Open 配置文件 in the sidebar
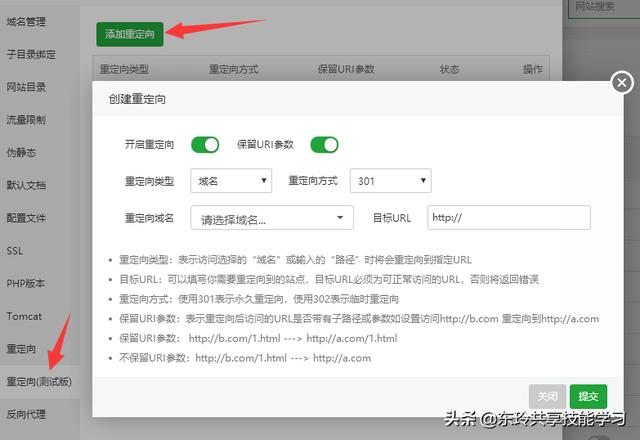 (26, 218)
